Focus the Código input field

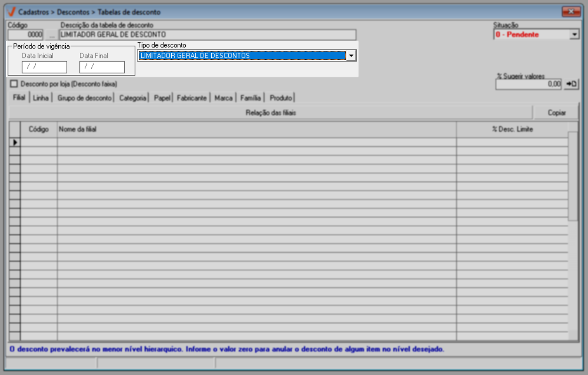tap(26, 34)
